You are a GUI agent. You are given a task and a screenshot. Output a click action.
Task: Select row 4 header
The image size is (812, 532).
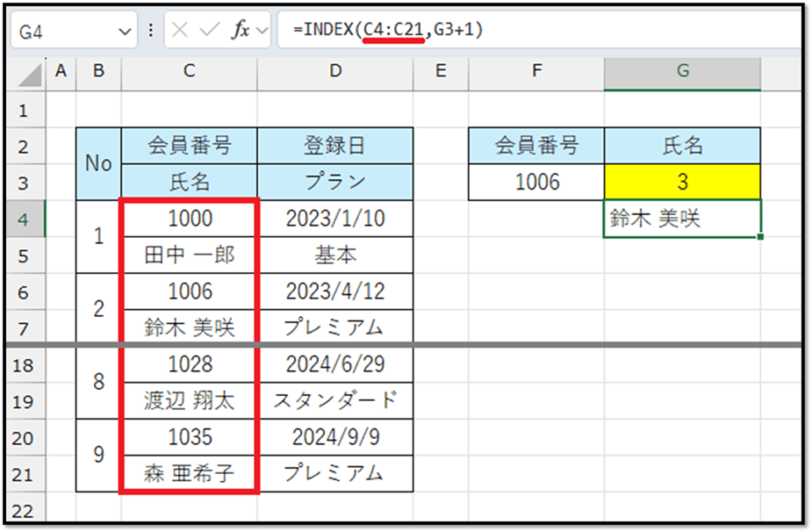[23, 219]
